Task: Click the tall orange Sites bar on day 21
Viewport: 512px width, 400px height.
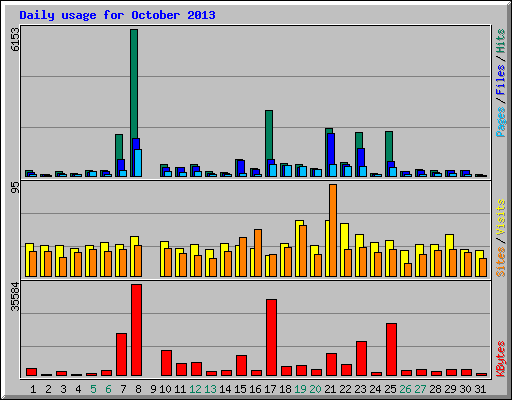Action: (333, 230)
